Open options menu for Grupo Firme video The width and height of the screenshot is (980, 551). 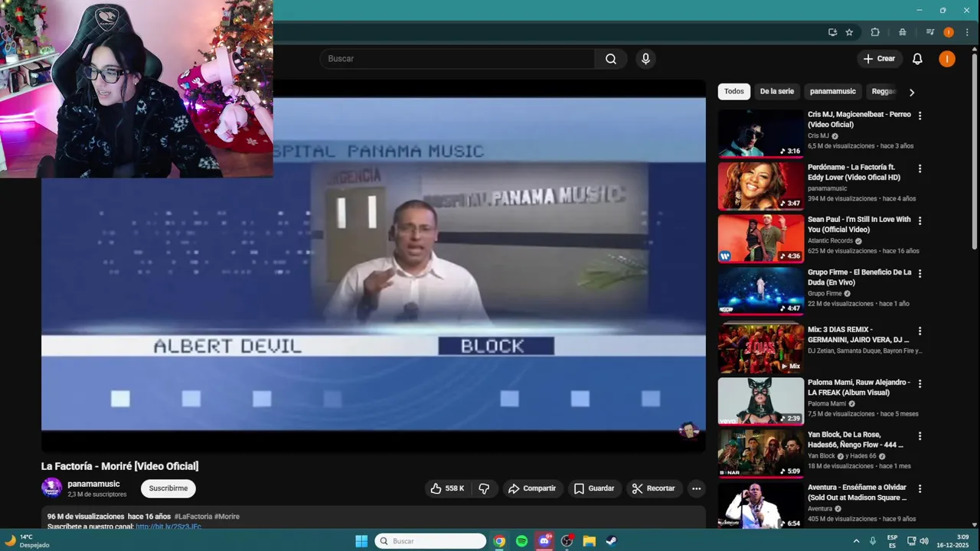pyautogui.click(x=920, y=273)
